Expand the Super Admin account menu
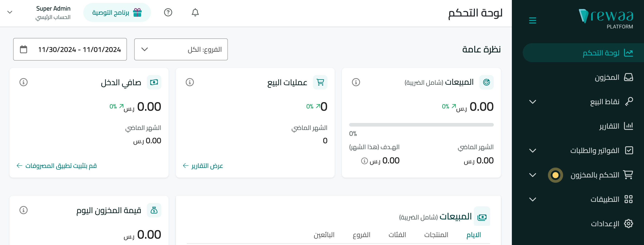The height and width of the screenshot is (245, 644). tap(10, 12)
